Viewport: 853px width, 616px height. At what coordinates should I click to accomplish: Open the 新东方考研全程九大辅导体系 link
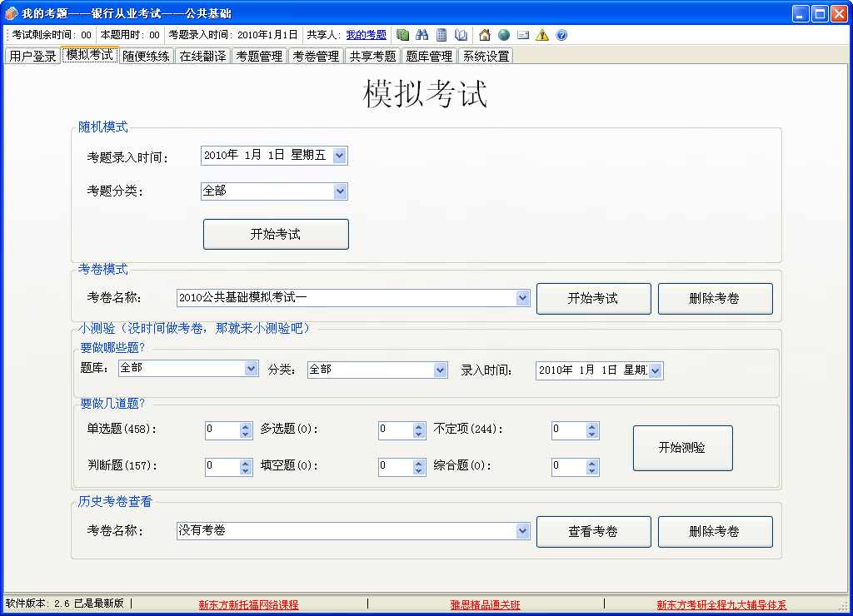pyautogui.click(x=721, y=604)
